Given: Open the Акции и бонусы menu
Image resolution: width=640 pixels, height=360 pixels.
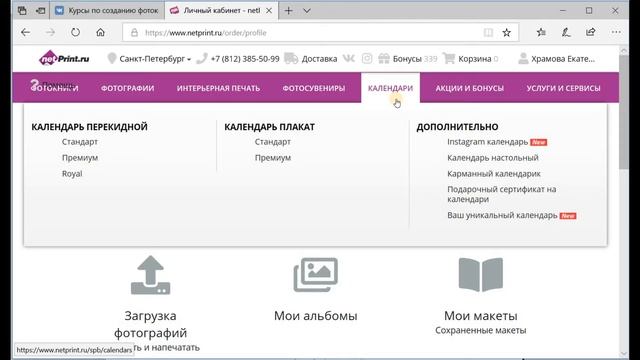Looking at the screenshot, I should tap(469, 88).
